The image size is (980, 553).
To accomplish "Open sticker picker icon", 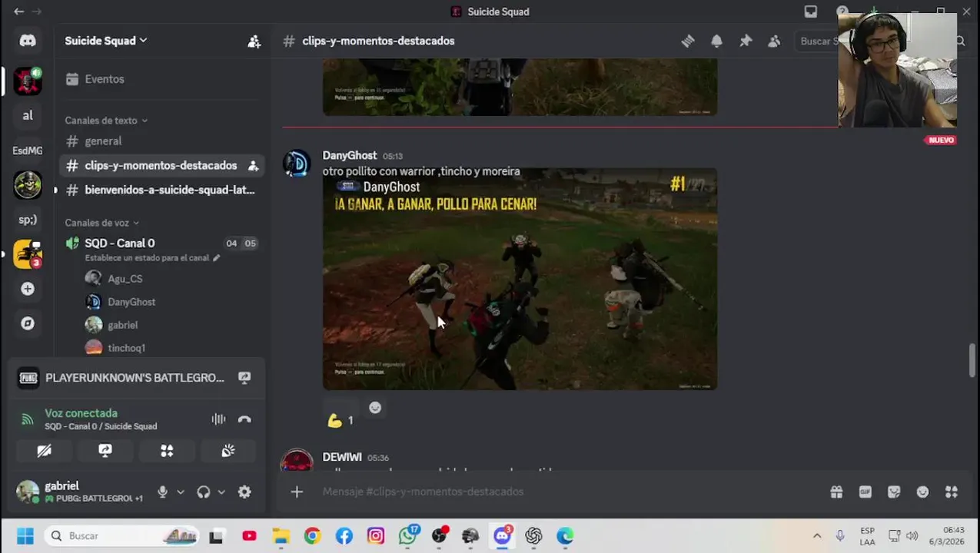I will pyautogui.click(x=894, y=492).
